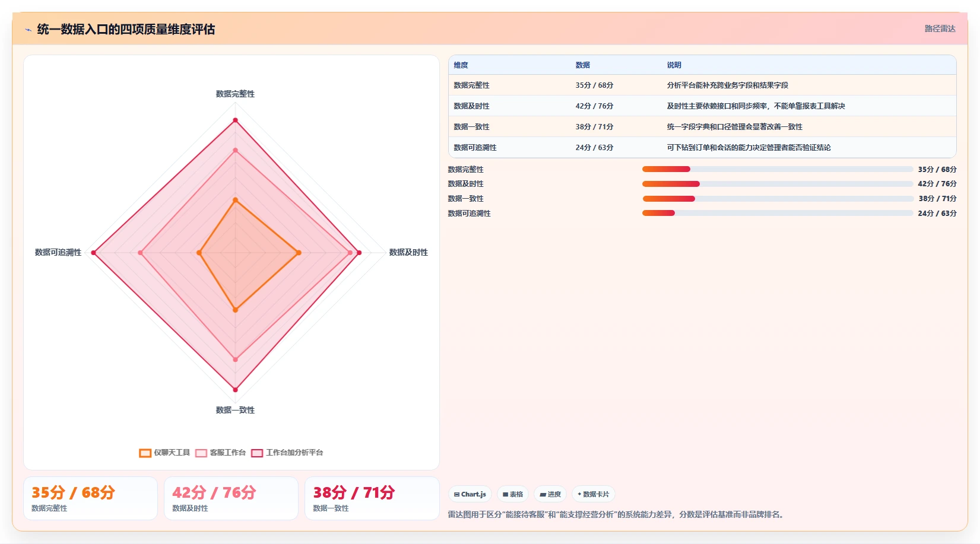Screen dimensions: 980x544
Task: Open the 38分 / 71分 数据一致性 stat card
Action: coord(372,498)
